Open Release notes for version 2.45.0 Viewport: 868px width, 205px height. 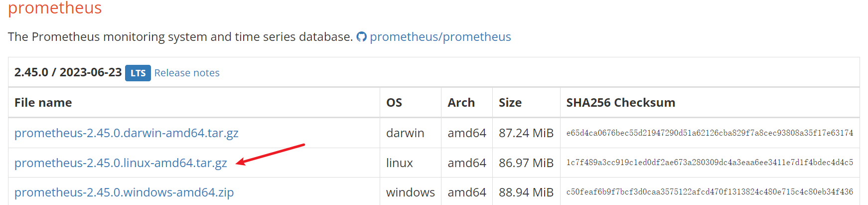[187, 73]
